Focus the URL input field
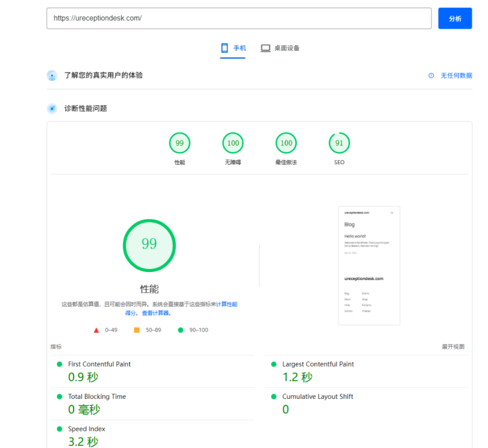The height and width of the screenshot is (448, 488). [x=239, y=18]
